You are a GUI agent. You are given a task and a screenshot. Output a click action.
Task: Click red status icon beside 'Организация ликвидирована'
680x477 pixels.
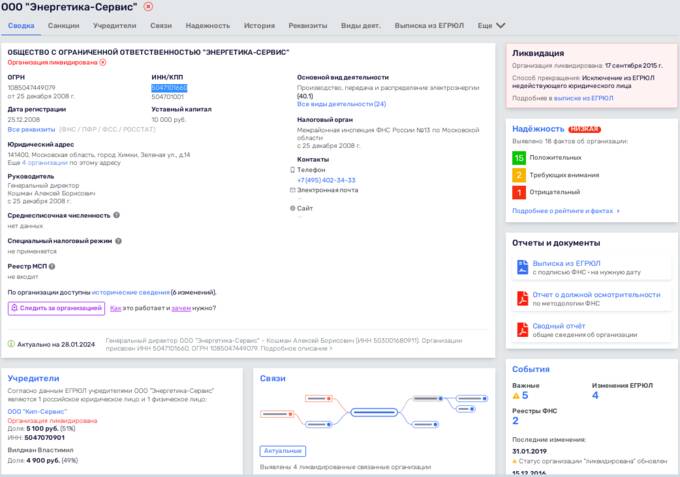click(103, 62)
